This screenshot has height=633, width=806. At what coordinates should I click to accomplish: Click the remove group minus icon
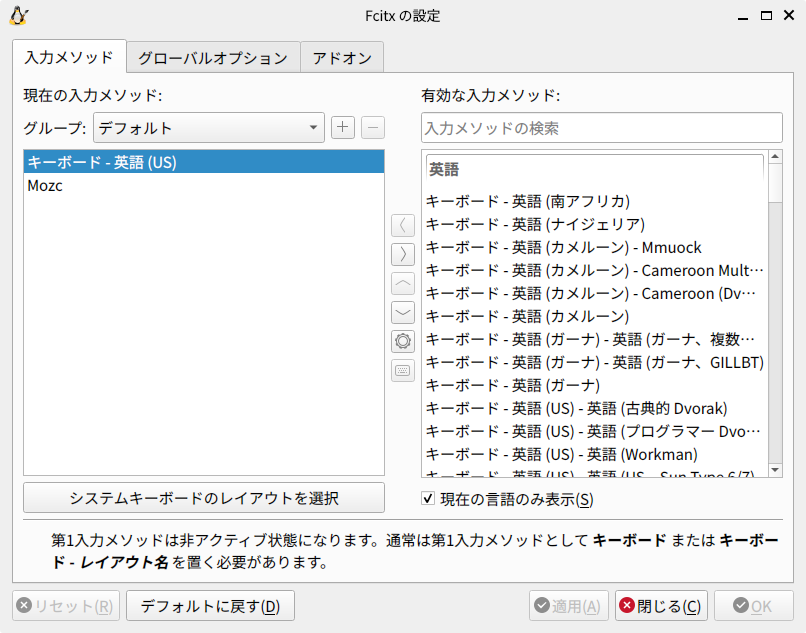373,128
